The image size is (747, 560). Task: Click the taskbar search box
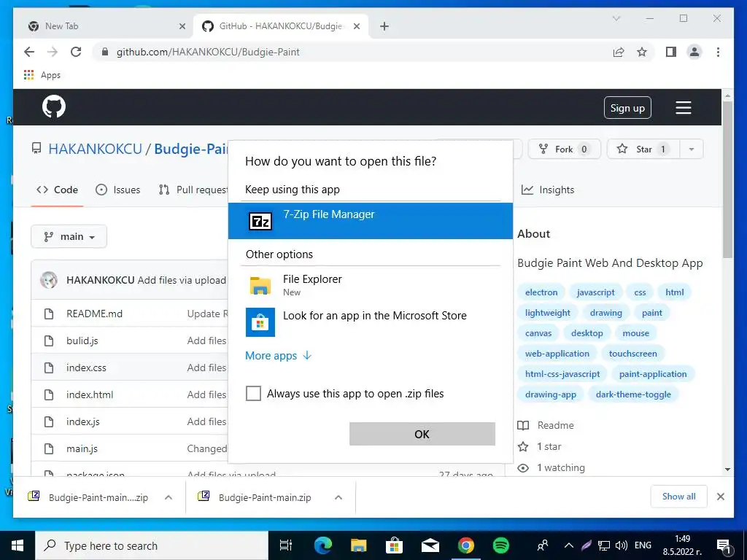pos(152,545)
